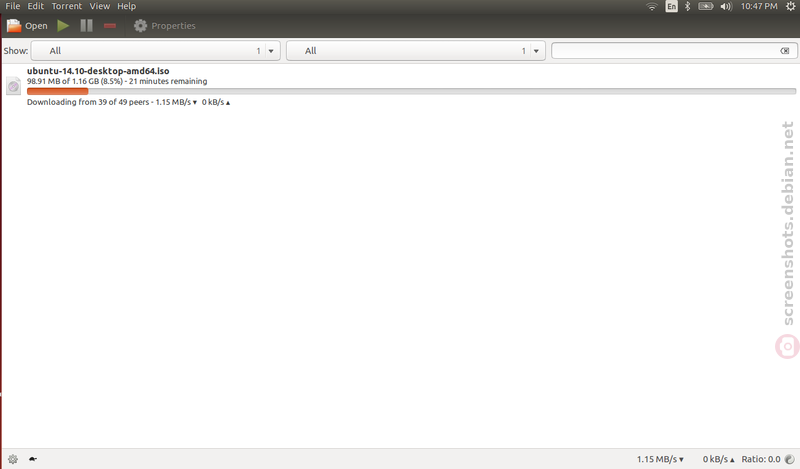
Task: Open the Help menu
Action: pos(127,6)
